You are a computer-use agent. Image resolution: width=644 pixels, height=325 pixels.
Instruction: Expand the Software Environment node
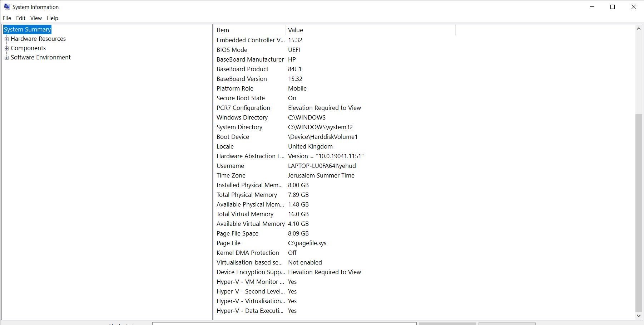[x=6, y=58]
